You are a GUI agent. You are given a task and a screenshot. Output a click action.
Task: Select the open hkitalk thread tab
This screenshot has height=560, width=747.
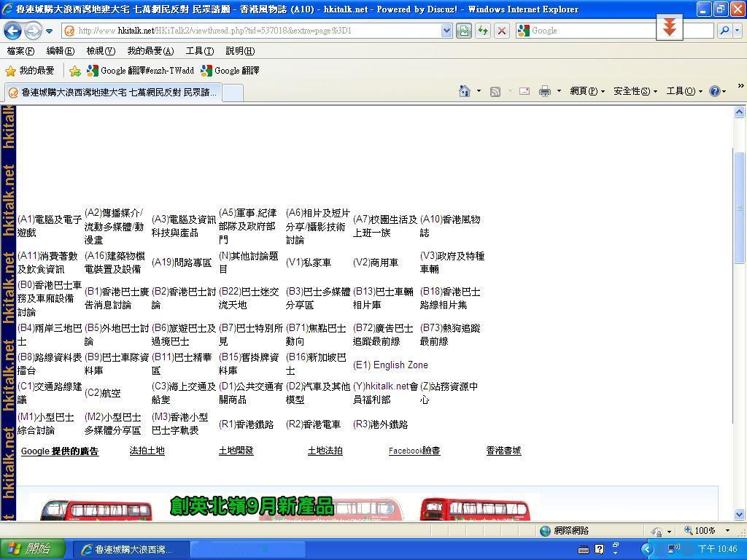pos(113,93)
